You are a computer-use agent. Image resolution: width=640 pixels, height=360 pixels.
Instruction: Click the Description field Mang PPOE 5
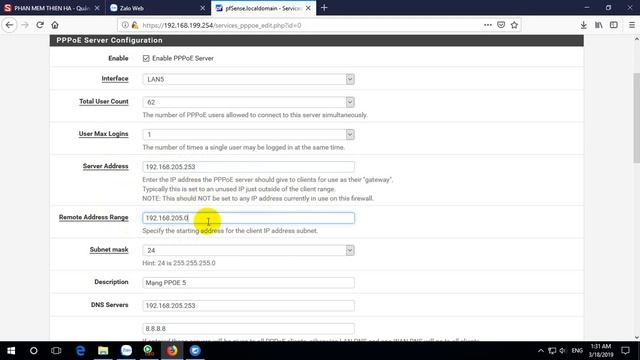(248, 282)
